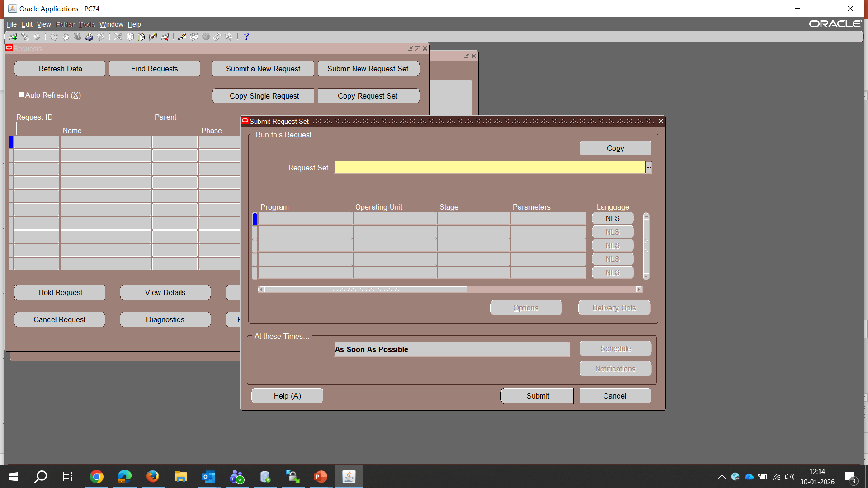Click the yellow Request Set input field
The height and width of the screenshot is (488, 868).
(x=490, y=168)
